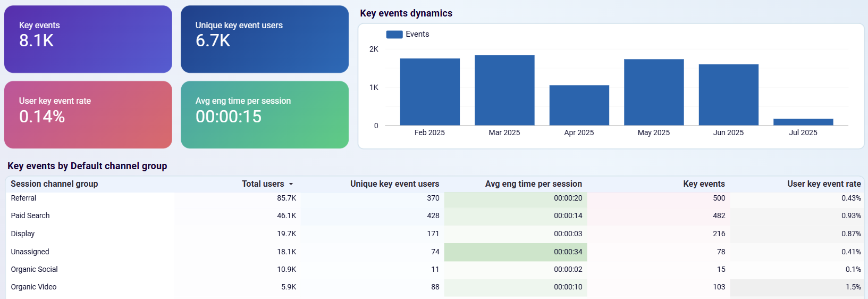The width and height of the screenshot is (868, 299).
Task: Select the Mar 2025 events bar
Action: (x=504, y=90)
